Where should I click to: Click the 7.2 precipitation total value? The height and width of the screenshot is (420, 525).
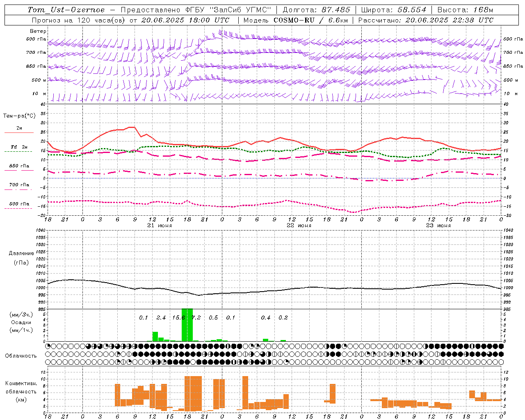[x=196, y=318]
